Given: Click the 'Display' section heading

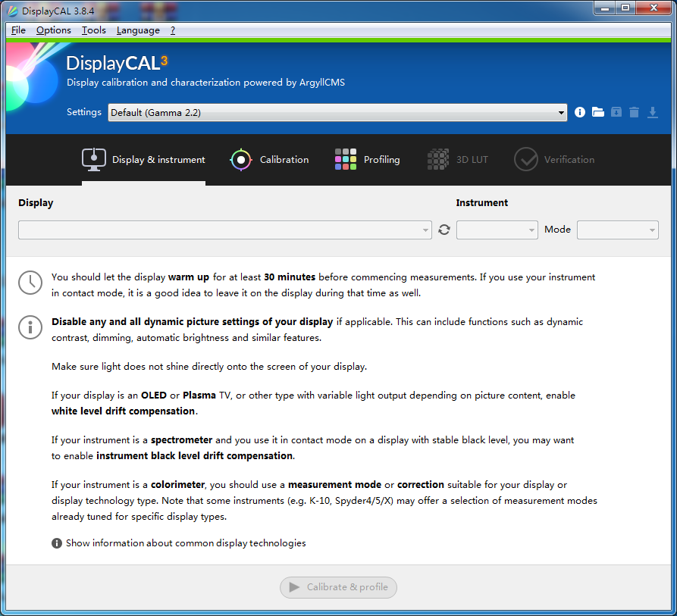Looking at the screenshot, I should coord(36,203).
